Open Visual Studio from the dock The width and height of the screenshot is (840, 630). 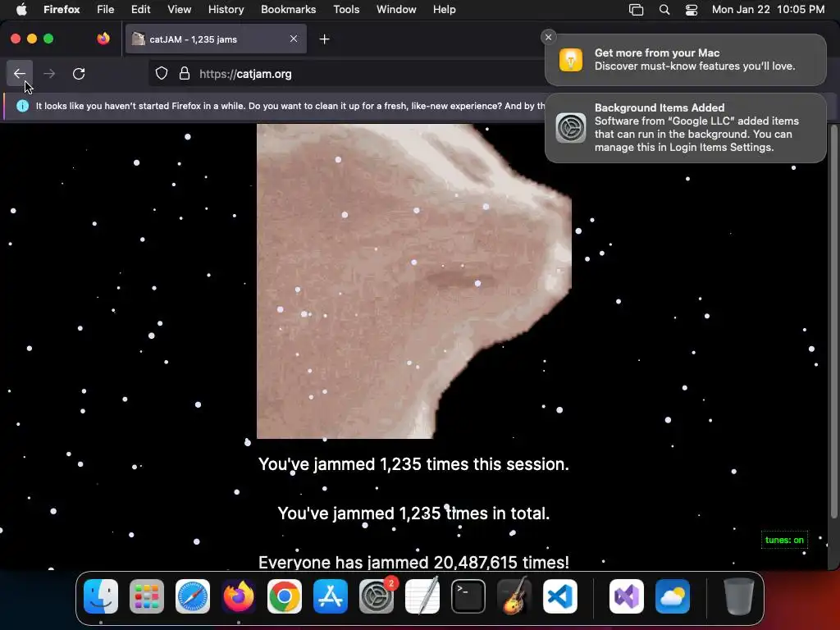627,596
